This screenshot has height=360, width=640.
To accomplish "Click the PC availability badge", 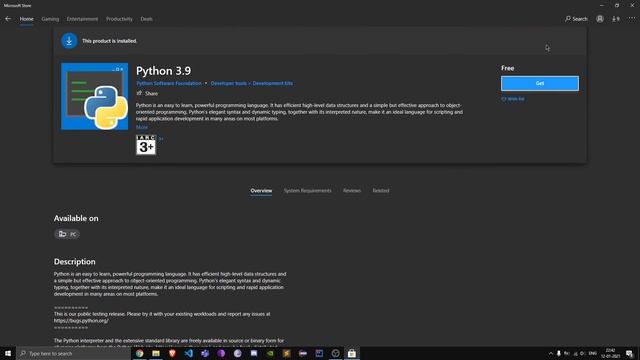I will 67,234.
